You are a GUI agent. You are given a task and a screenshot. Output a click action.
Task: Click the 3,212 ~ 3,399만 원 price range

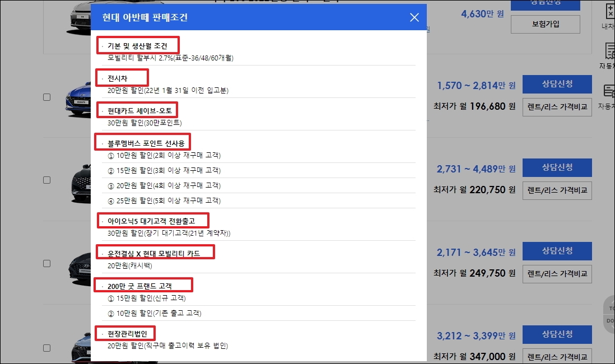pyautogui.click(x=477, y=336)
